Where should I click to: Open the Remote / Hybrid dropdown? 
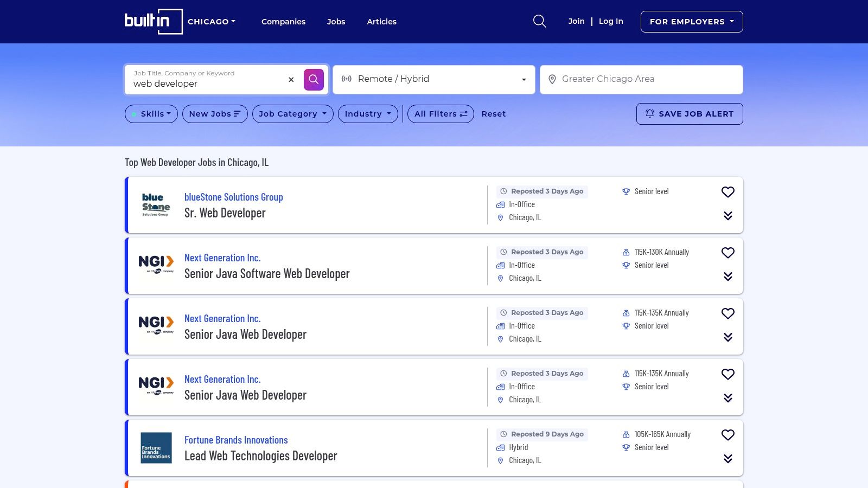434,80
